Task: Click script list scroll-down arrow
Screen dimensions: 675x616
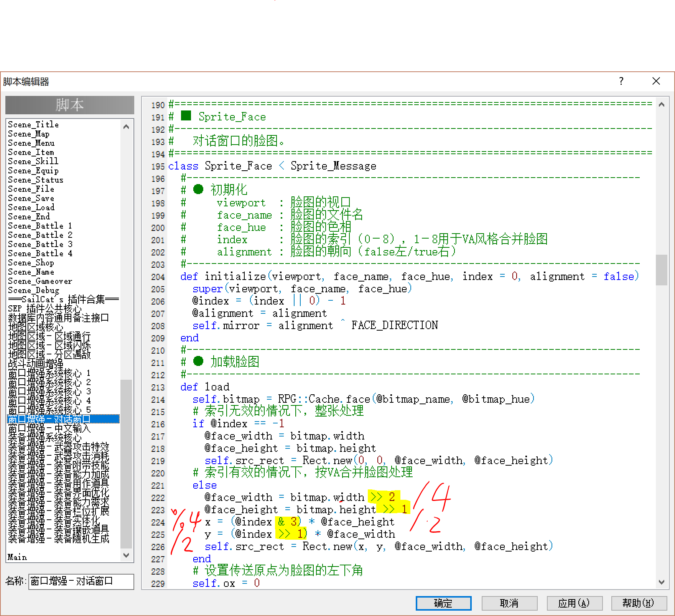Action: click(x=126, y=555)
